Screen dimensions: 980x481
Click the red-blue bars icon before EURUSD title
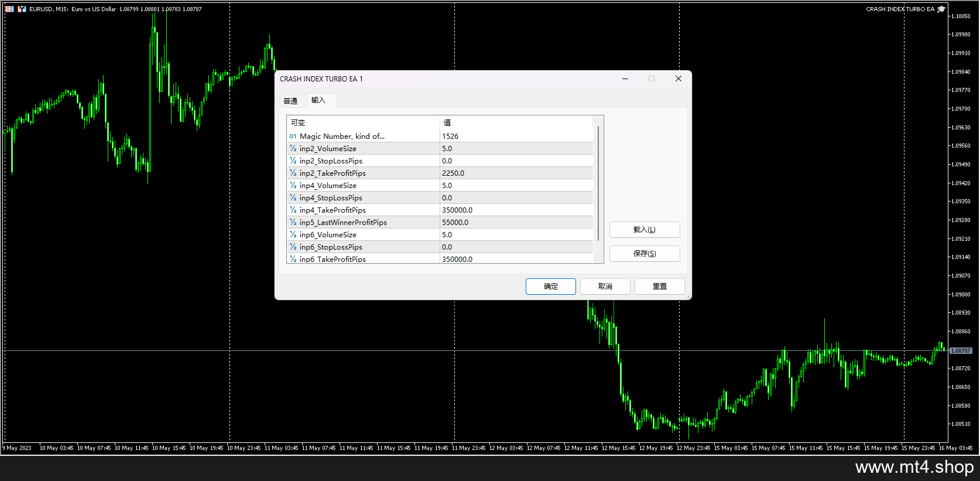22,9
